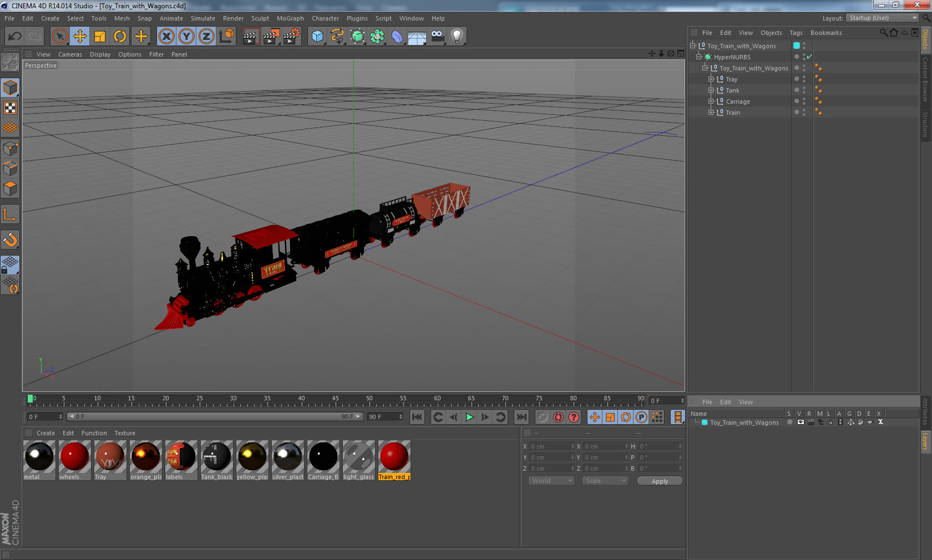Add a light object

tap(457, 37)
